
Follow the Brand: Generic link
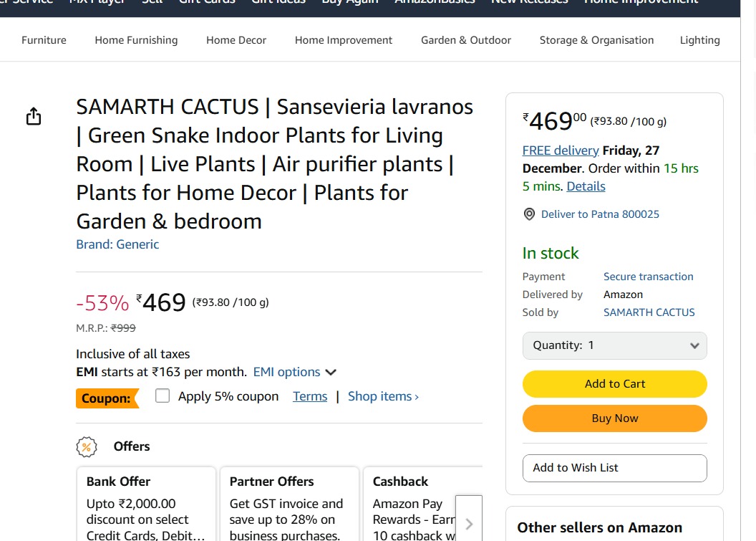(117, 244)
